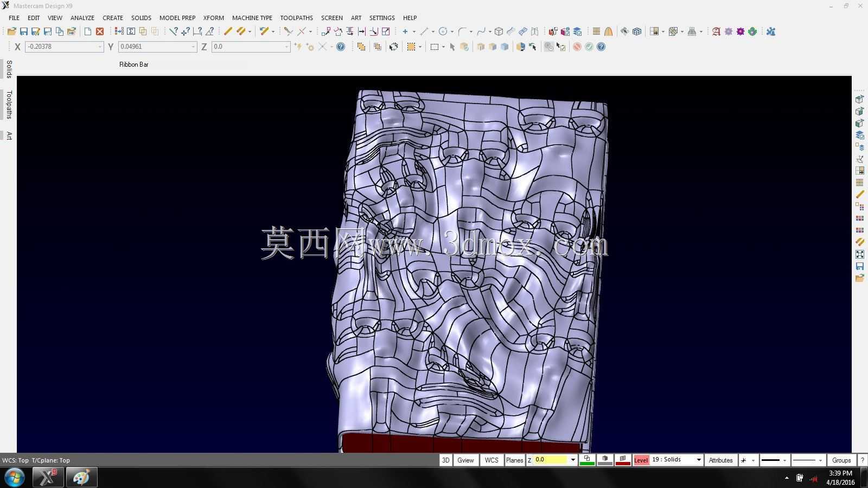
Task: Click the yellow pencil icon in right toolbar
Action: point(860,195)
